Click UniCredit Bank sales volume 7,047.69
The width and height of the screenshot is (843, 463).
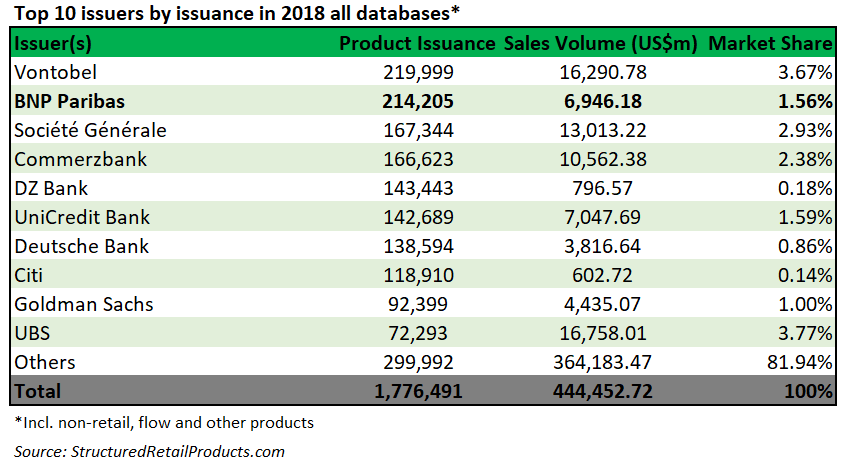[603, 218]
